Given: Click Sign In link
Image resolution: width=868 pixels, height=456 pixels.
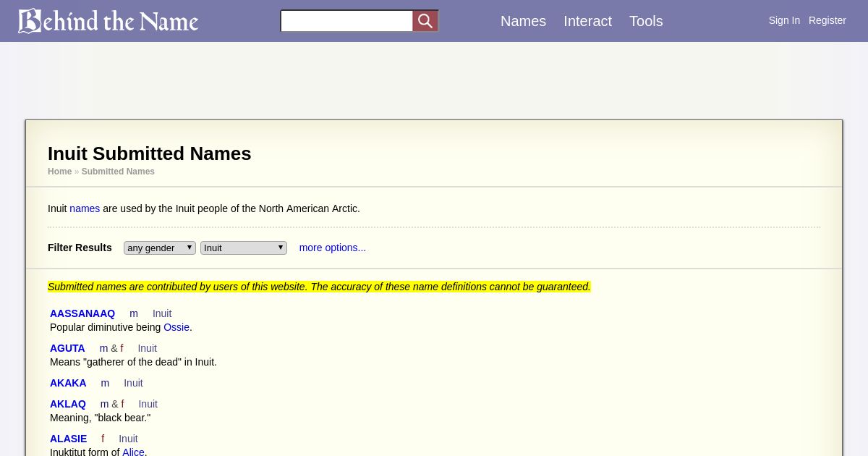Looking at the screenshot, I should tap(784, 20).
